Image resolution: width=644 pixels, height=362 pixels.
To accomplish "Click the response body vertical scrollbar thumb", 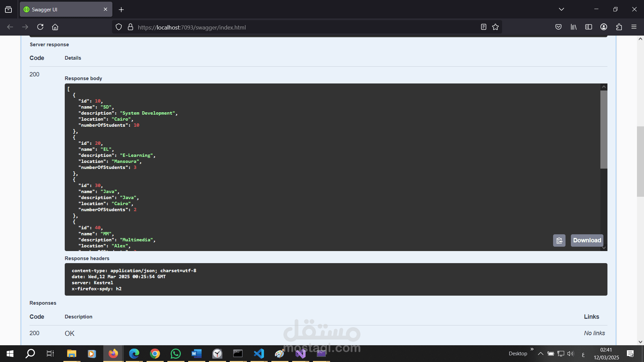I will [x=604, y=129].
